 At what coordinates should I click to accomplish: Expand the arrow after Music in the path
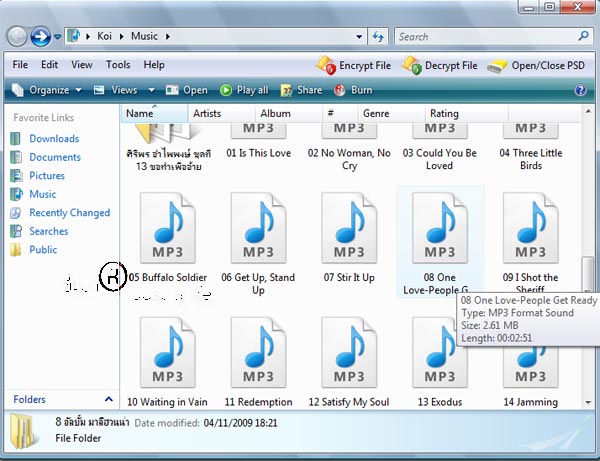[x=168, y=37]
